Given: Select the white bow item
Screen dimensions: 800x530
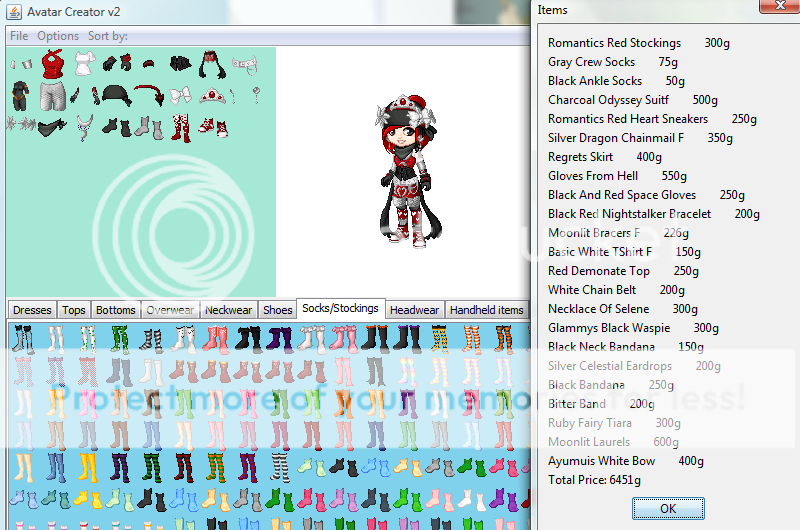Looking at the screenshot, I should pyautogui.click(x=181, y=96).
